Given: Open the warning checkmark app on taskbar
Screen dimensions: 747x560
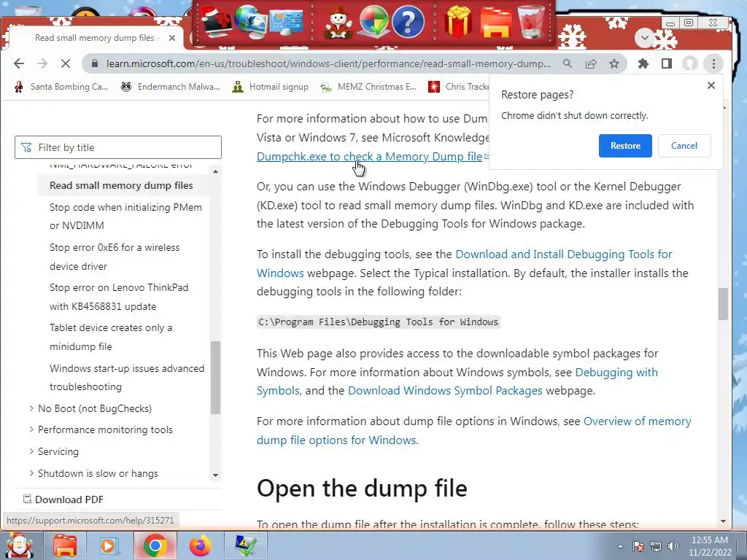Looking at the screenshot, I should pyautogui.click(x=246, y=545).
